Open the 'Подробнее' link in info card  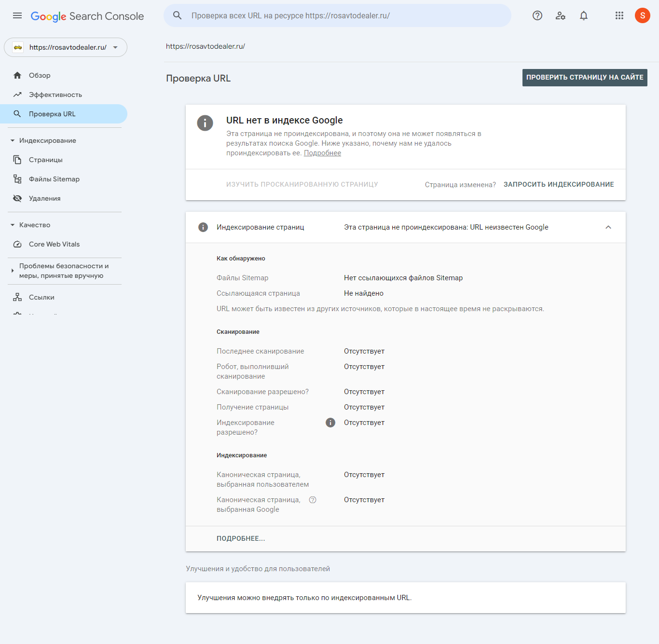coord(322,153)
